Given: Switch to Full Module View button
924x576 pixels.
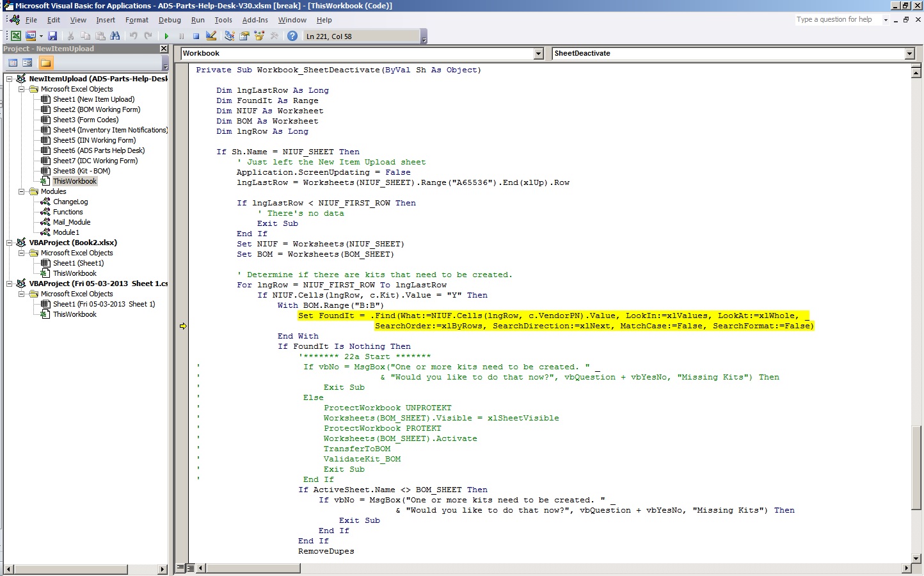Looking at the screenshot, I should pyautogui.click(x=190, y=568).
